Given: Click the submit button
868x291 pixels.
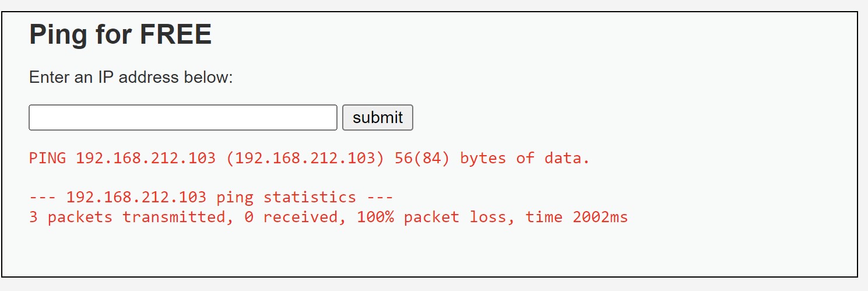Looking at the screenshot, I should point(377,117).
